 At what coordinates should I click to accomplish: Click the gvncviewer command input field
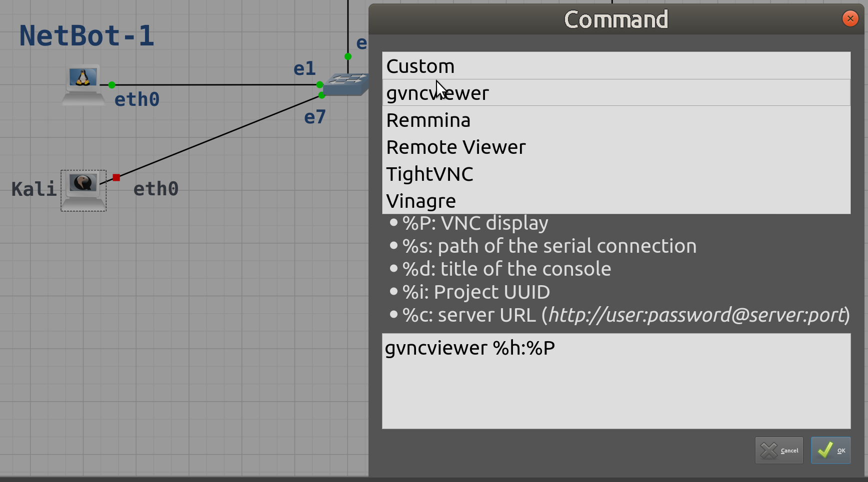coord(615,381)
